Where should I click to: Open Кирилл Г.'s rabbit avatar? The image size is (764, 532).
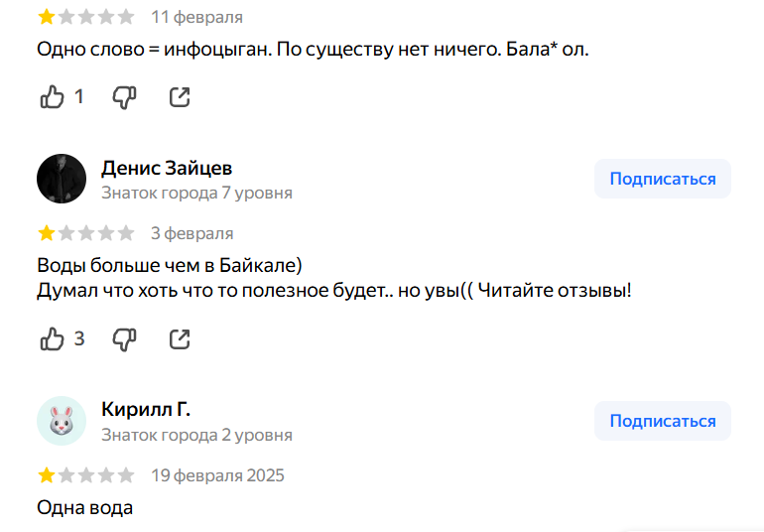pos(62,421)
